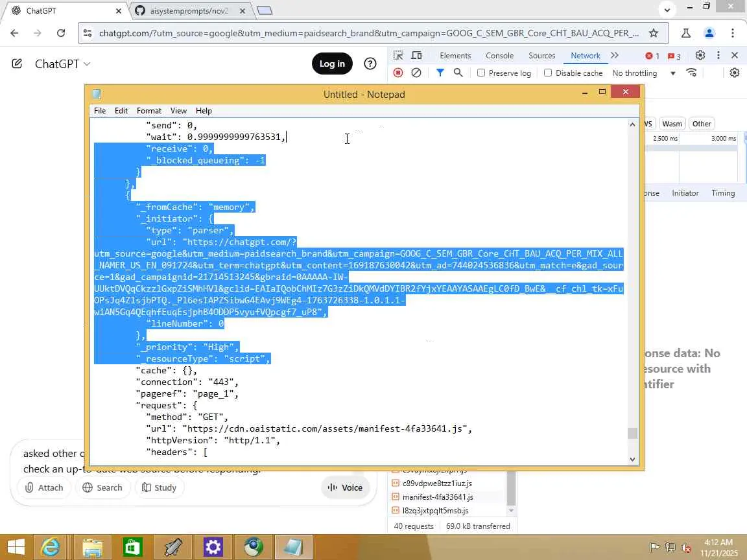Open the Timing tab in request details
The width and height of the screenshot is (747, 560).
(x=723, y=193)
